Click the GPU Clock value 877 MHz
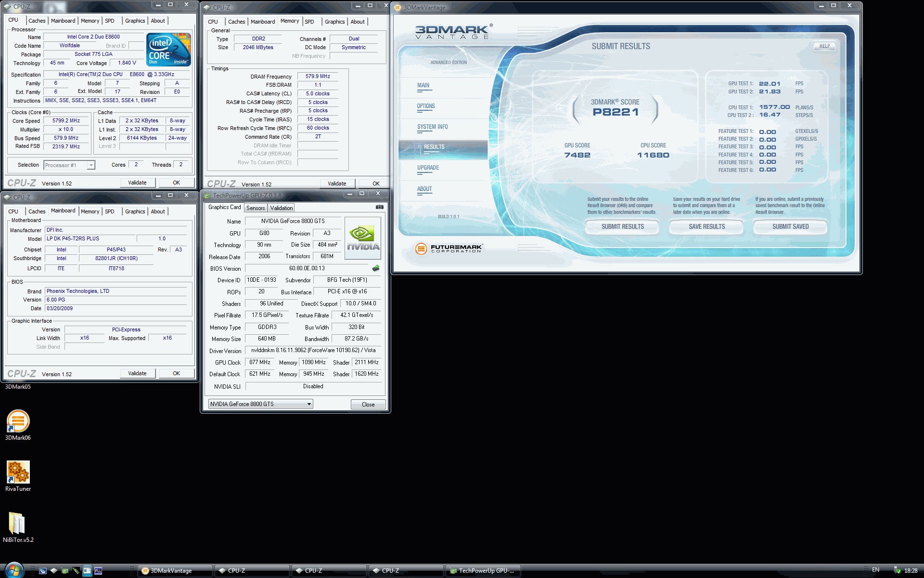The height and width of the screenshot is (578, 924). point(260,362)
